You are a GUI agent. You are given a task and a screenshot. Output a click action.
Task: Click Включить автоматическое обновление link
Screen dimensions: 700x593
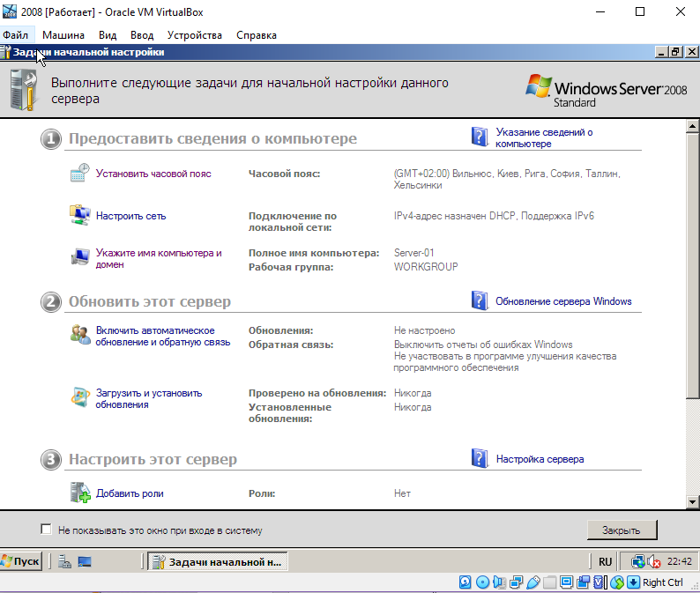click(163, 336)
